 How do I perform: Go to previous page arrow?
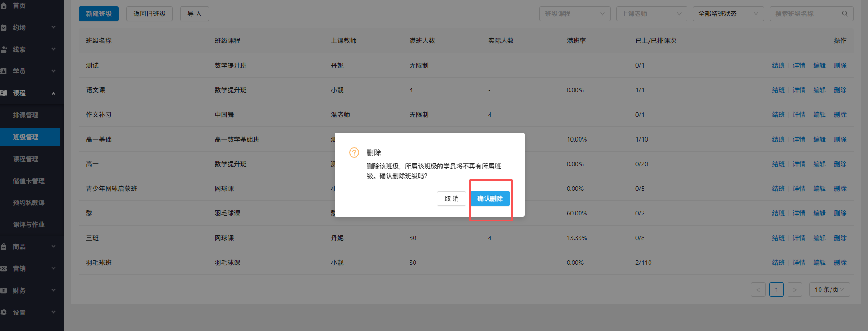point(758,289)
